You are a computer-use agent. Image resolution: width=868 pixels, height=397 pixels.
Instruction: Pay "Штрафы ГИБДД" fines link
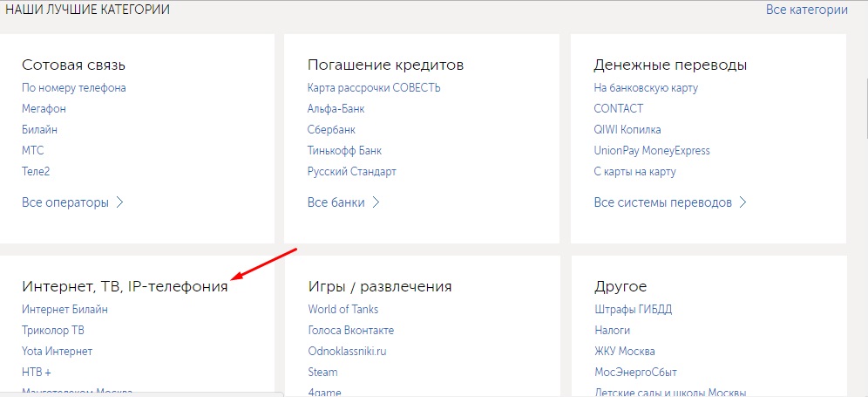633,309
